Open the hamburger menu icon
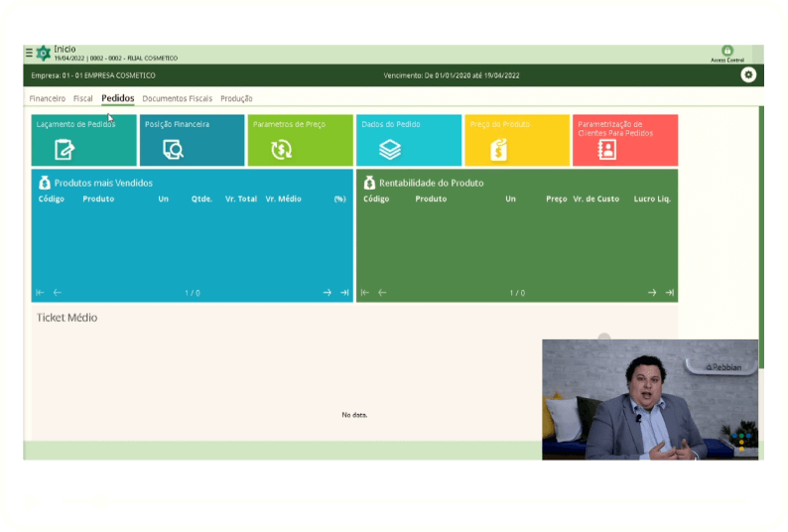Image resolution: width=788 pixels, height=532 pixels. coord(28,53)
